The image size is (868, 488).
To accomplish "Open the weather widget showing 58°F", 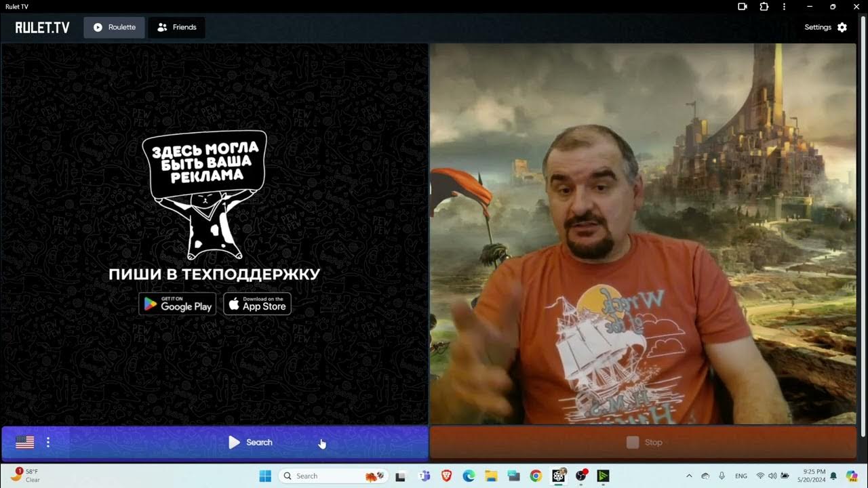I will click(26, 476).
